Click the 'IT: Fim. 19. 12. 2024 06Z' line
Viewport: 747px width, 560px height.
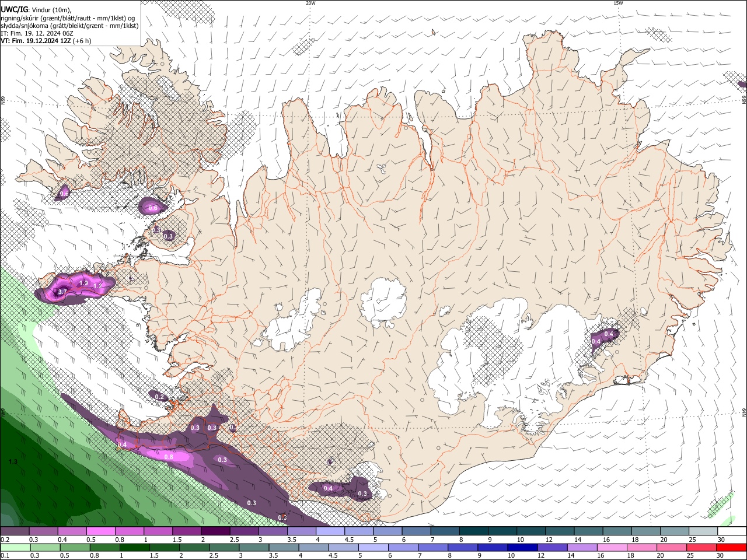(37, 33)
